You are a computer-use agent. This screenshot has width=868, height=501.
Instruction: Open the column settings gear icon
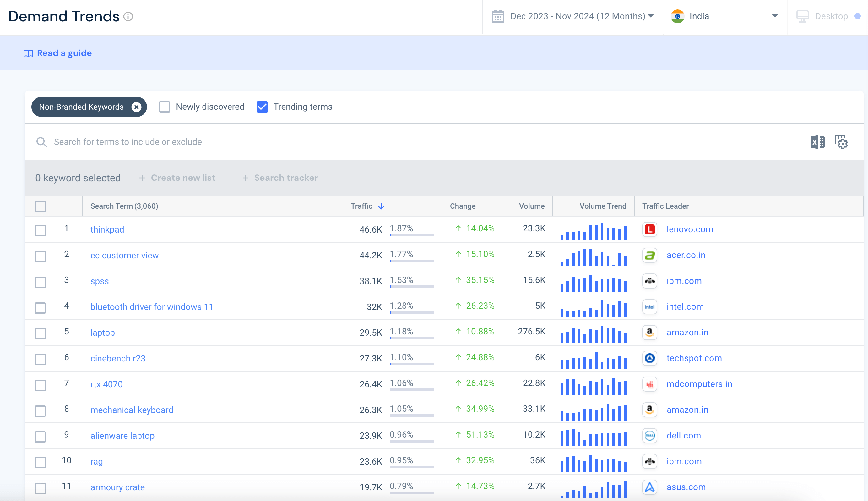(x=841, y=142)
